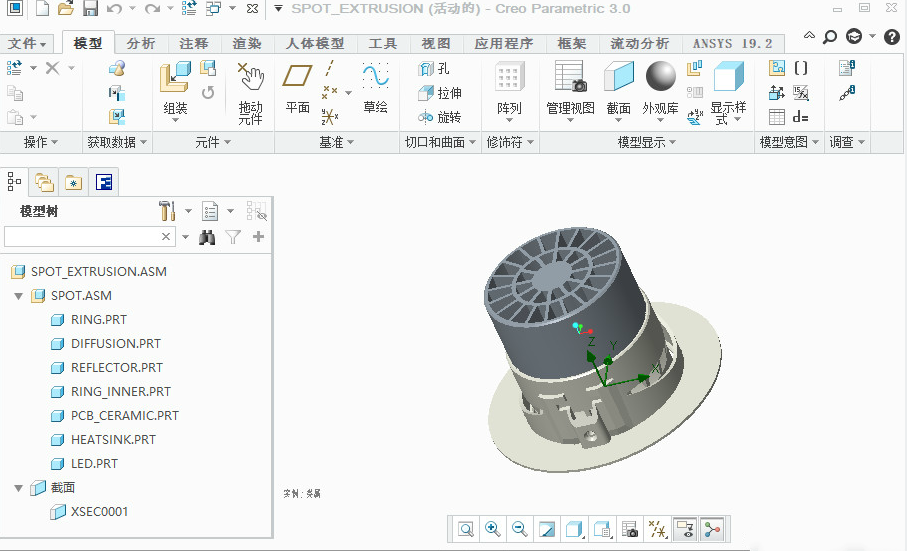Click the model tree search field
The width and height of the screenshot is (907, 551).
coord(82,237)
